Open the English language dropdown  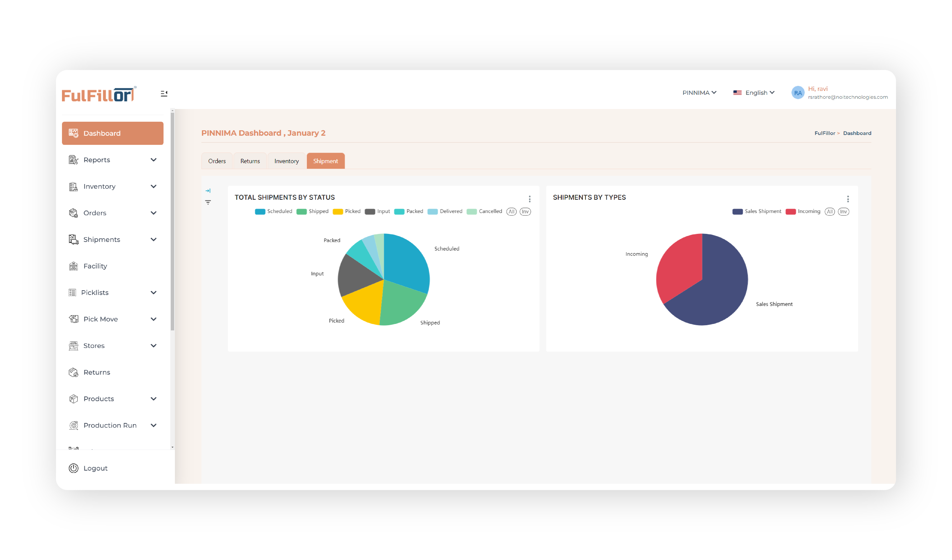(x=754, y=93)
